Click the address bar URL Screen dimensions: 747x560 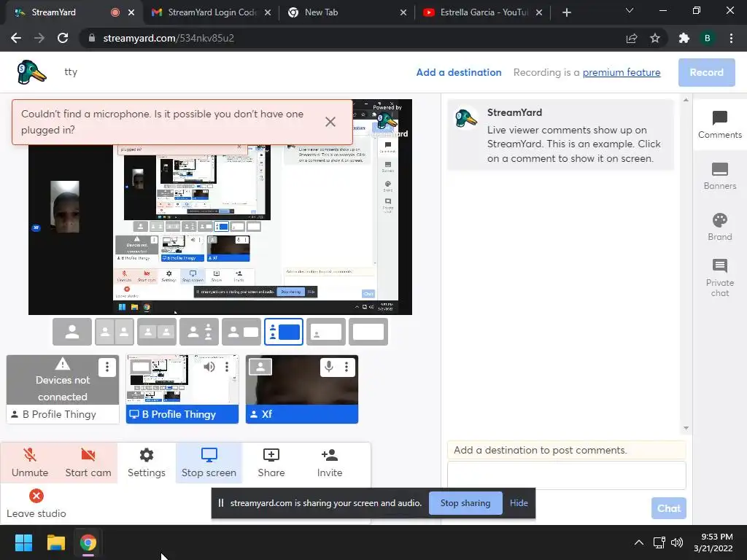click(x=169, y=38)
